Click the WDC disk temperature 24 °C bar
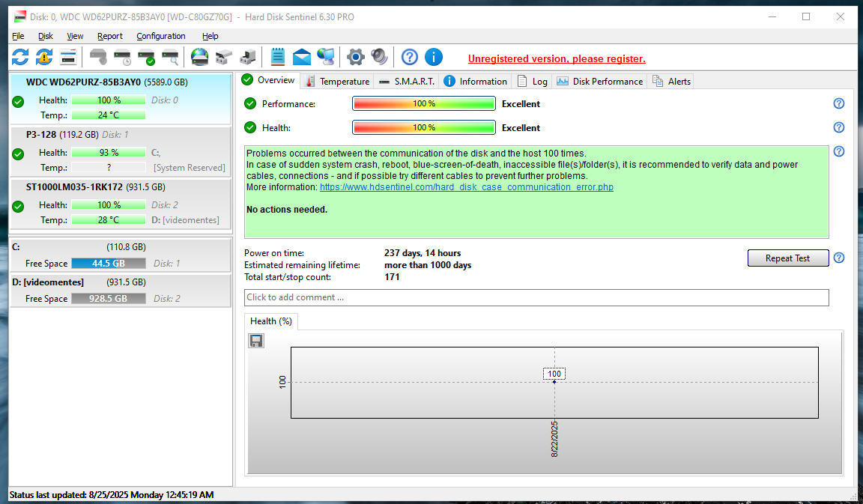 pos(109,115)
